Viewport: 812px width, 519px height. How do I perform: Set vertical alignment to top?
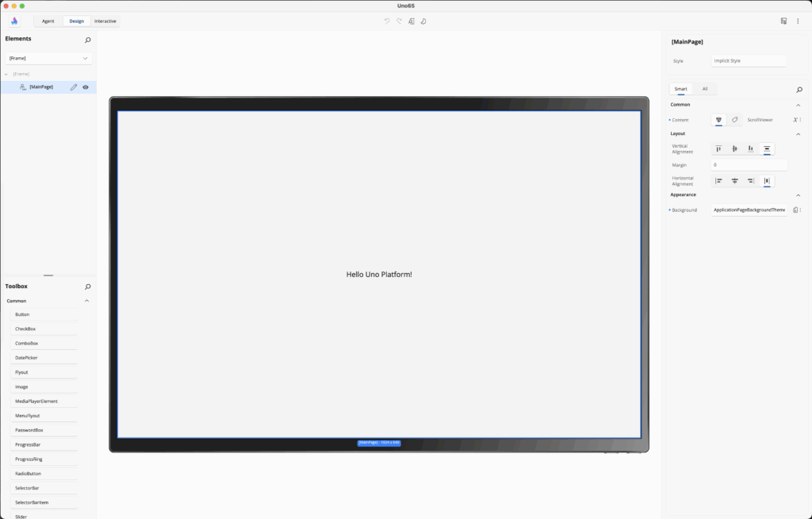click(x=718, y=149)
